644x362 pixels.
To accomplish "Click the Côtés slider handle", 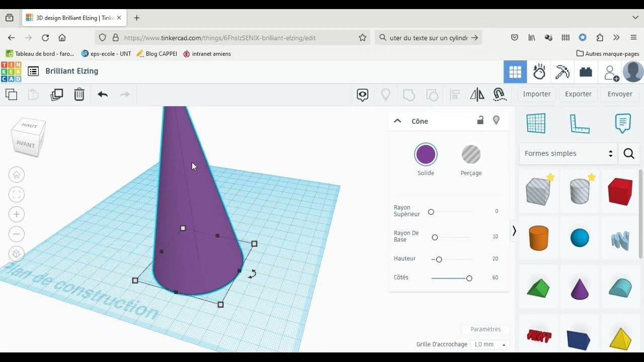I will pyautogui.click(x=469, y=278).
